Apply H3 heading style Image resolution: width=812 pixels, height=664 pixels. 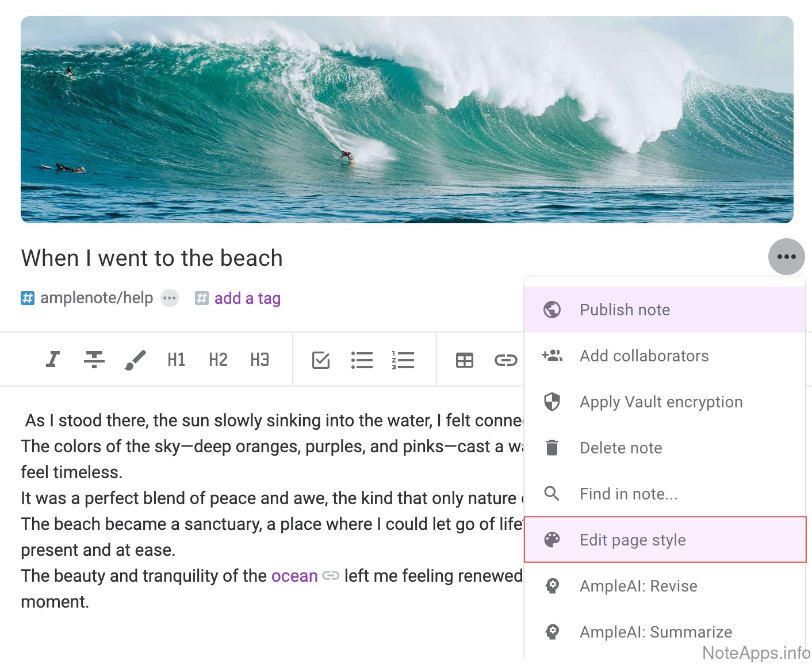pyautogui.click(x=259, y=360)
